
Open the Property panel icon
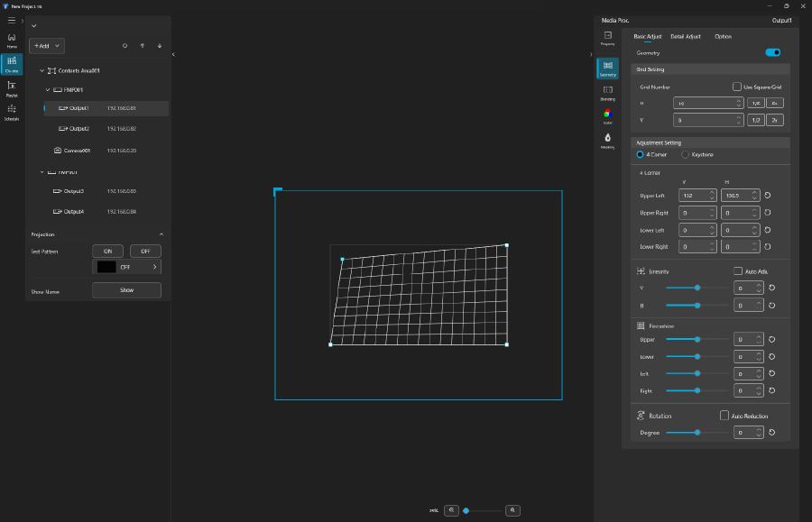point(607,37)
